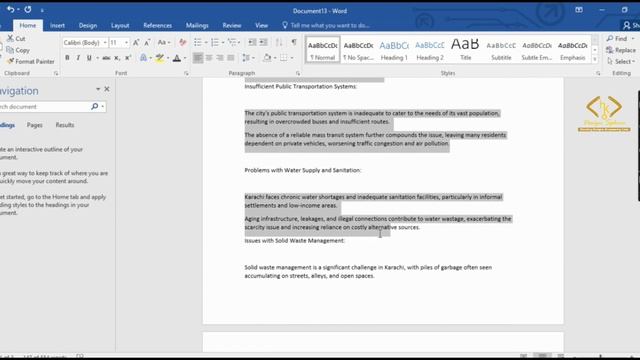Apply the Font Color

coord(177,58)
